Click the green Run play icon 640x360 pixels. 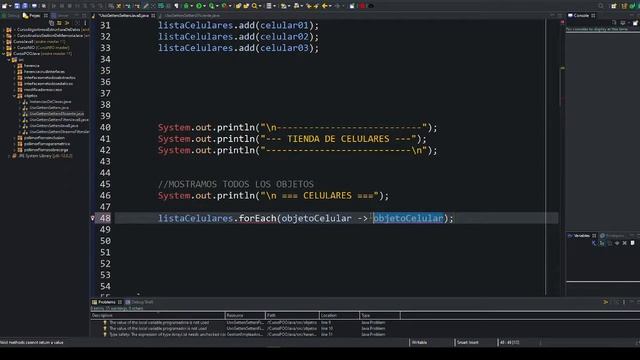[x=199, y=6]
